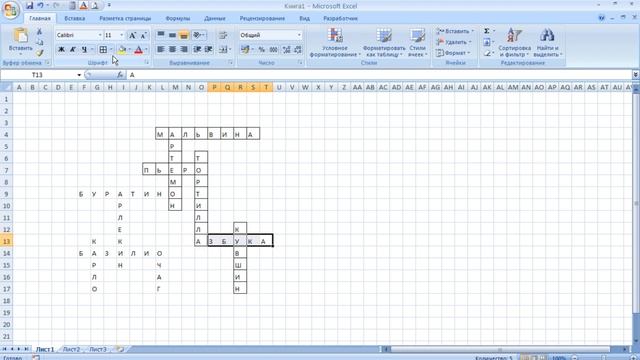
Task: Expand the Name Box dropdown arrow
Action: (79, 75)
